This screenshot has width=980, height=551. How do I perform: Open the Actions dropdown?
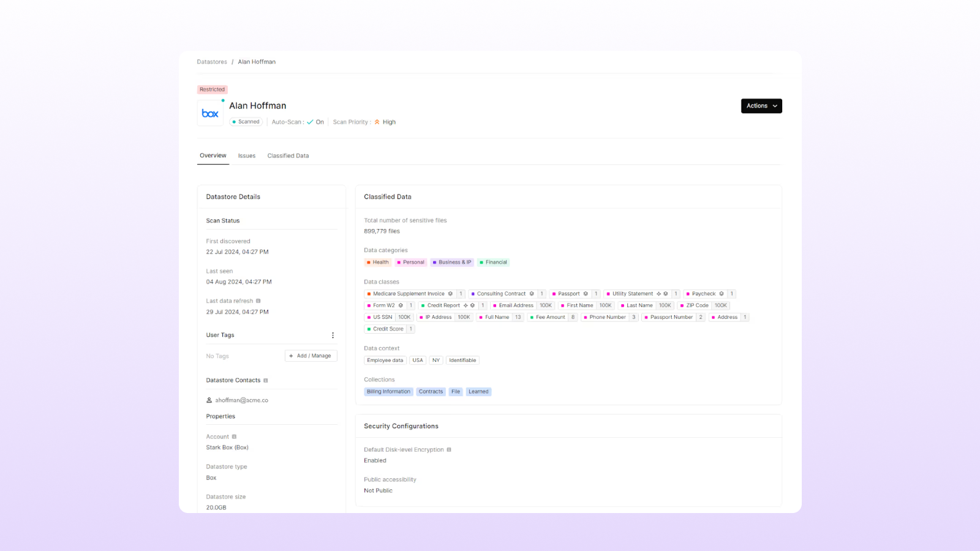point(761,106)
